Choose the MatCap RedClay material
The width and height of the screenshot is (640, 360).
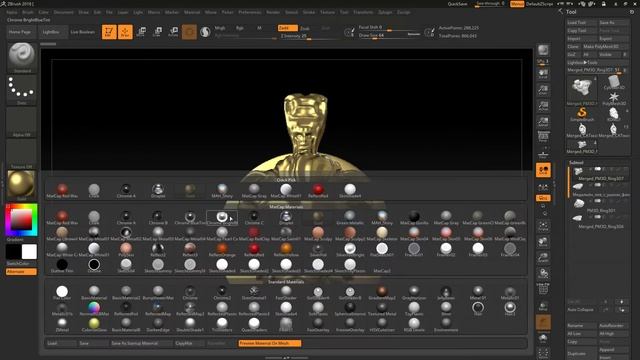click(x=254, y=233)
